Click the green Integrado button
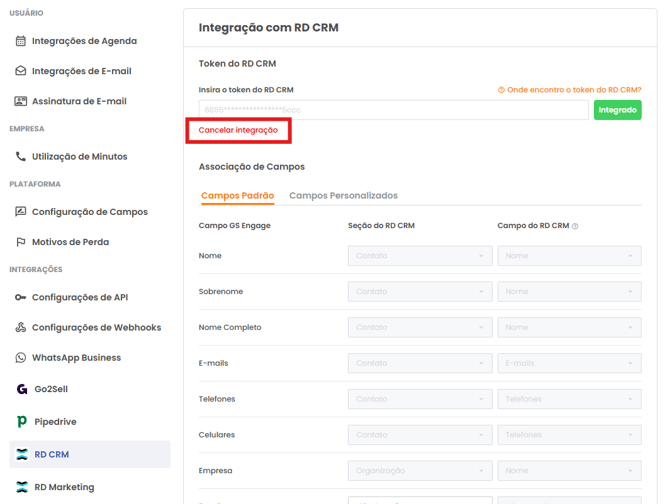 tap(617, 110)
